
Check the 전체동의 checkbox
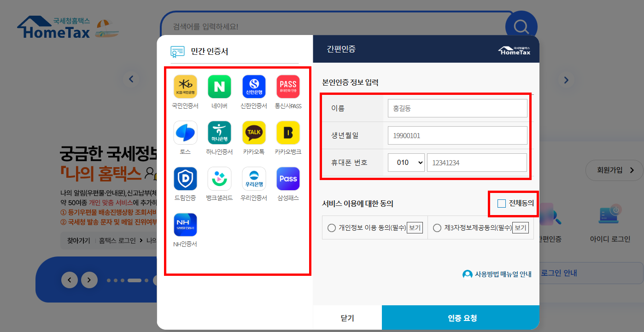point(502,203)
